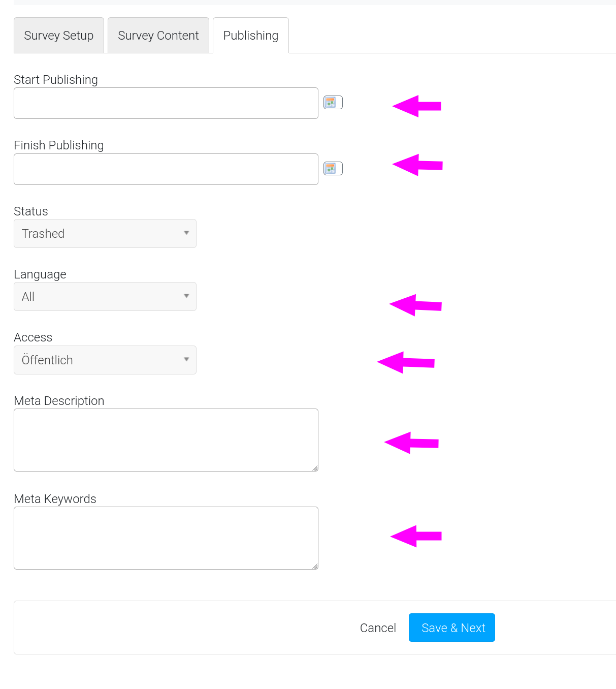616x689 pixels.
Task: Focus the Start Publishing date field
Action: [x=166, y=103]
